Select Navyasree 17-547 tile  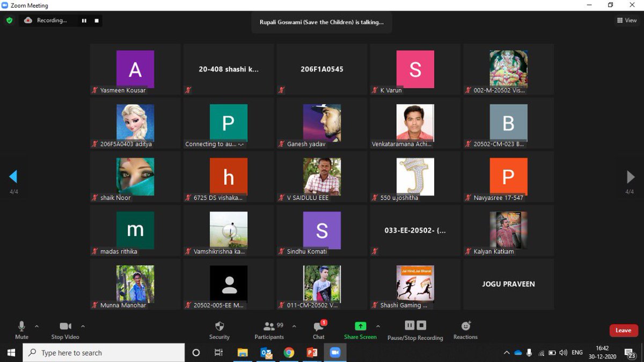(x=509, y=177)
